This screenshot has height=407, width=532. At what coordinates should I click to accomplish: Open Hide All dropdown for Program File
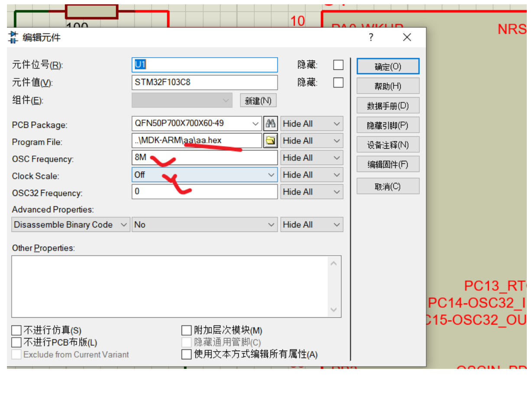point(312,140)
